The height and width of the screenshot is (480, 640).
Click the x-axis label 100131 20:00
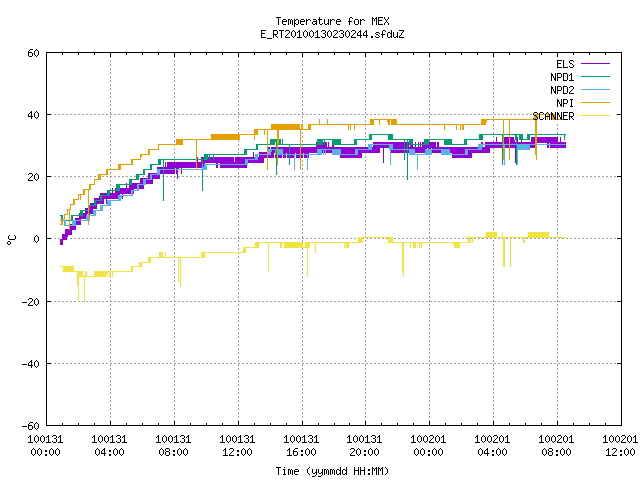[x=364, y=446]
